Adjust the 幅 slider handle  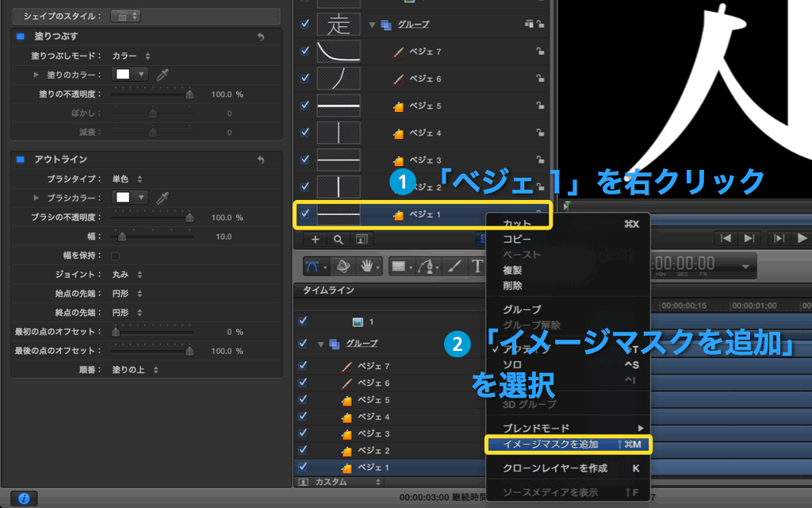(x=122, y=237)
